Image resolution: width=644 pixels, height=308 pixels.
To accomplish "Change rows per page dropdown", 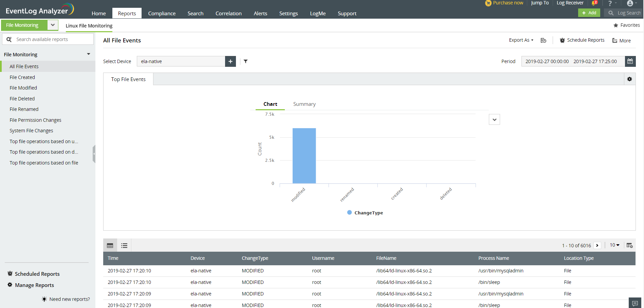I will click(x=614, y=245).
